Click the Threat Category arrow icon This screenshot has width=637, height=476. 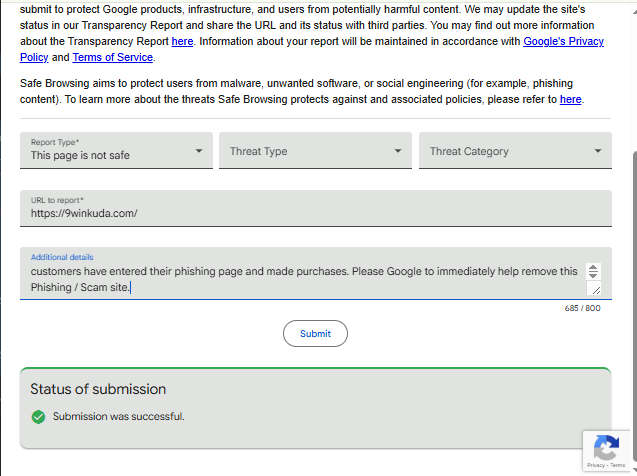598,151
